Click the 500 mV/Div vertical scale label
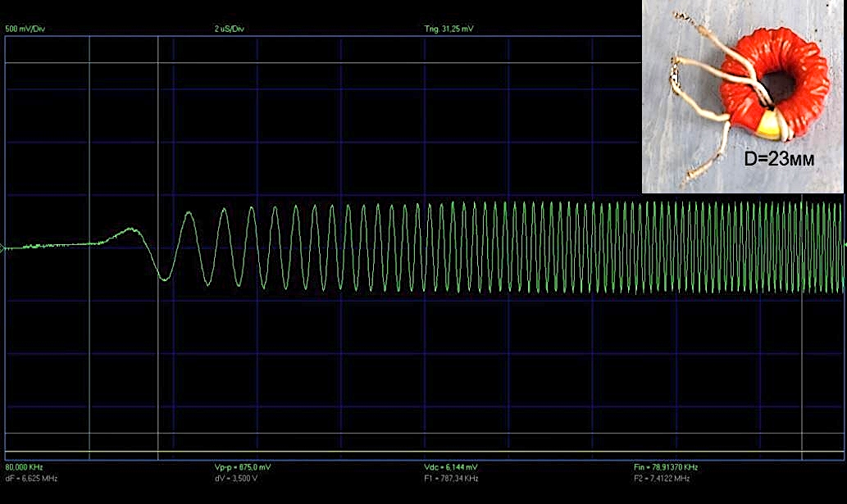Viewport: 847px width, 504px height. click(x=23, y=29)
